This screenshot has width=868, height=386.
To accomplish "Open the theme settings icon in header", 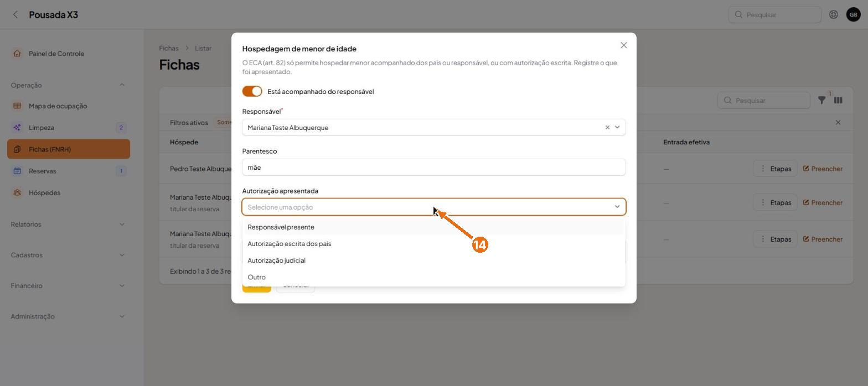I will pyautogui.click(x=833, y=14).
